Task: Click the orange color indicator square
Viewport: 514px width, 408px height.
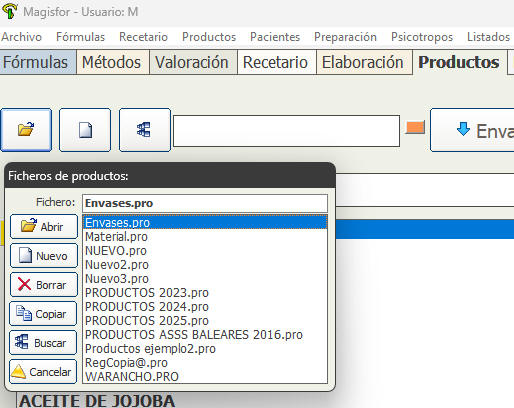Action: pos(415,127)
